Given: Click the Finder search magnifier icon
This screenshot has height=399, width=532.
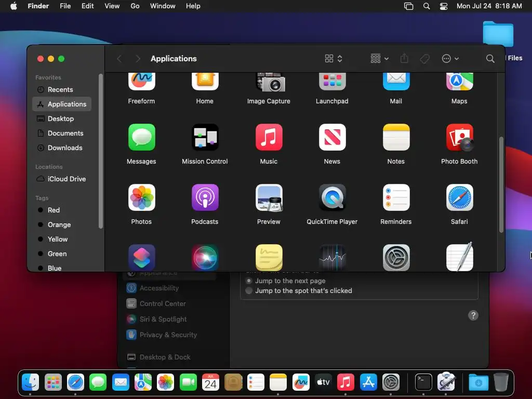Looking at the screenshot, I should pyautogui.click(x=490, y=59).
